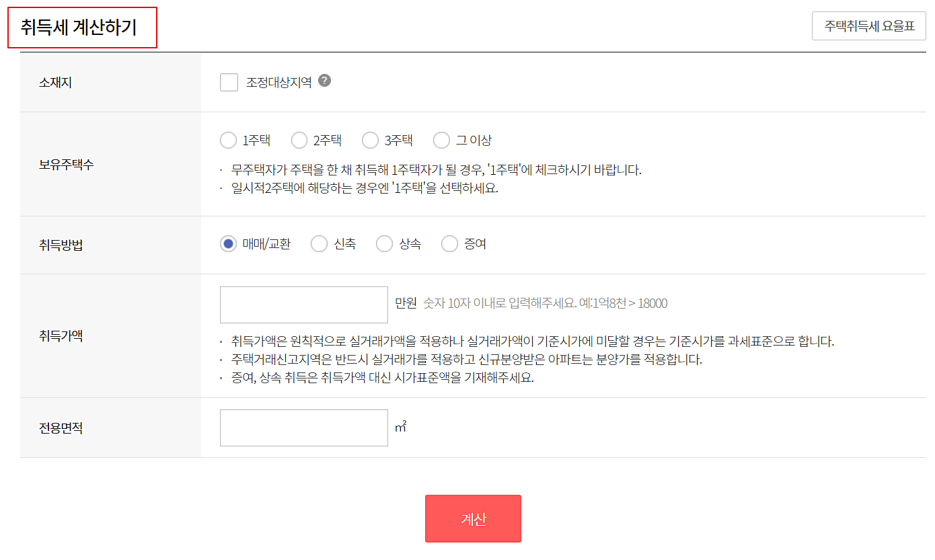Choose 3주택 for number of houses owned
The width and height of the screenshot is (935, 560).
coord(371,140)
